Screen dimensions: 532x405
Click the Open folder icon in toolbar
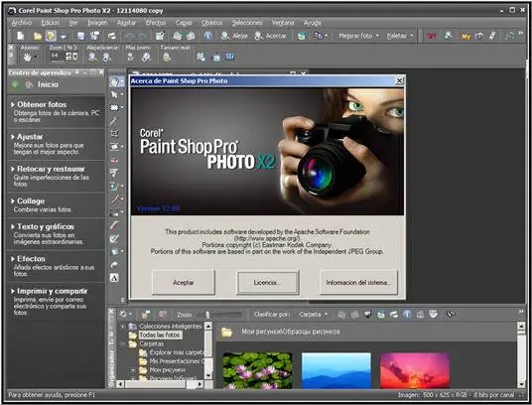pyautogui.click(x=38, y=36)
